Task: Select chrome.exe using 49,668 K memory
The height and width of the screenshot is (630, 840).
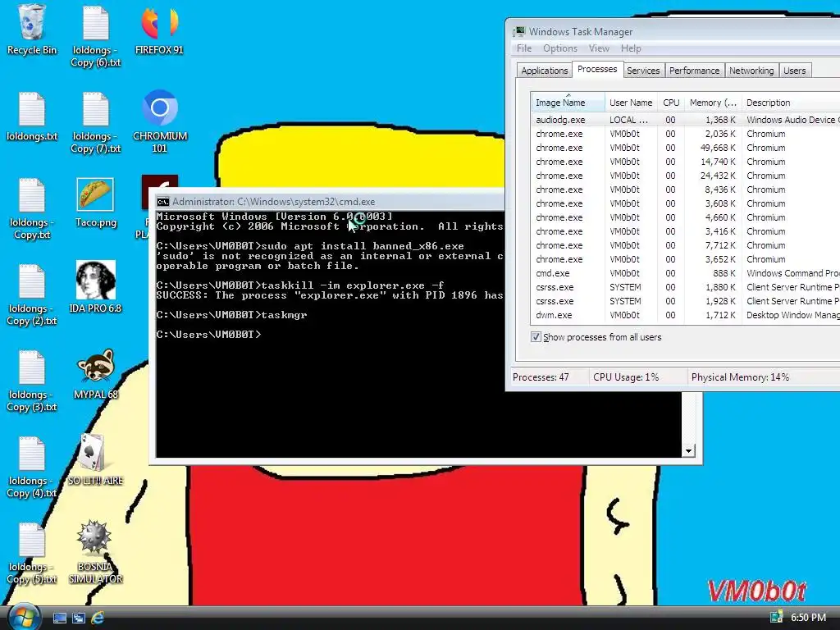Action: click(x=686, y=148)
